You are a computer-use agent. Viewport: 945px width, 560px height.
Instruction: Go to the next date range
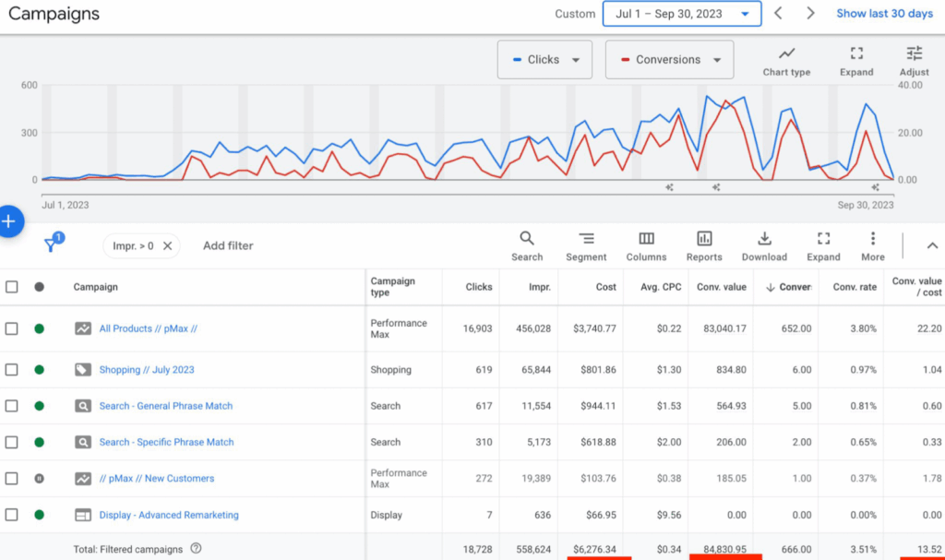(810, 13)
